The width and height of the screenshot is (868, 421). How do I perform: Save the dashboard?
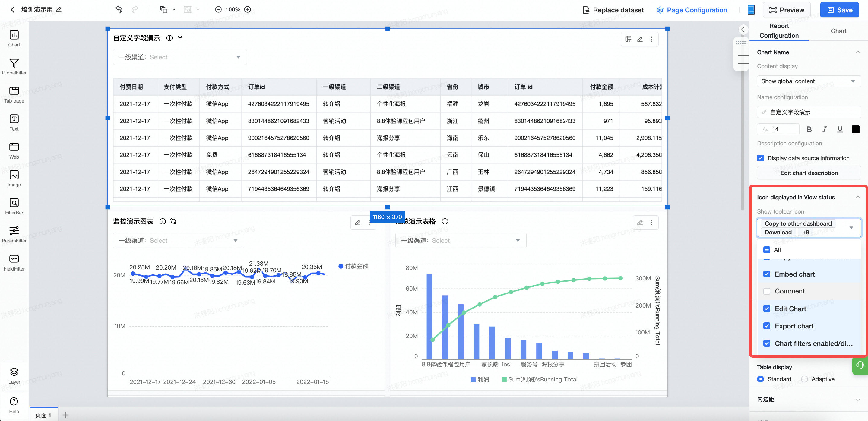[x=839, y=10]
